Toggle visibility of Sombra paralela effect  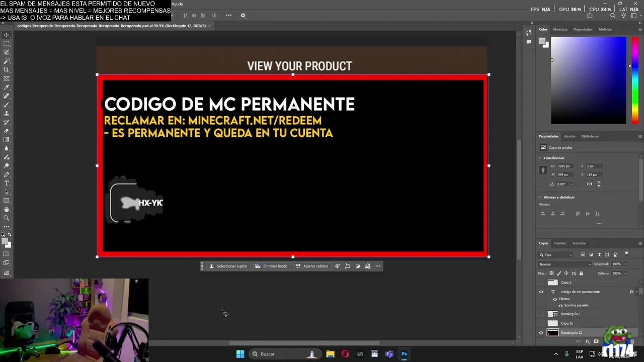[560, 305]
